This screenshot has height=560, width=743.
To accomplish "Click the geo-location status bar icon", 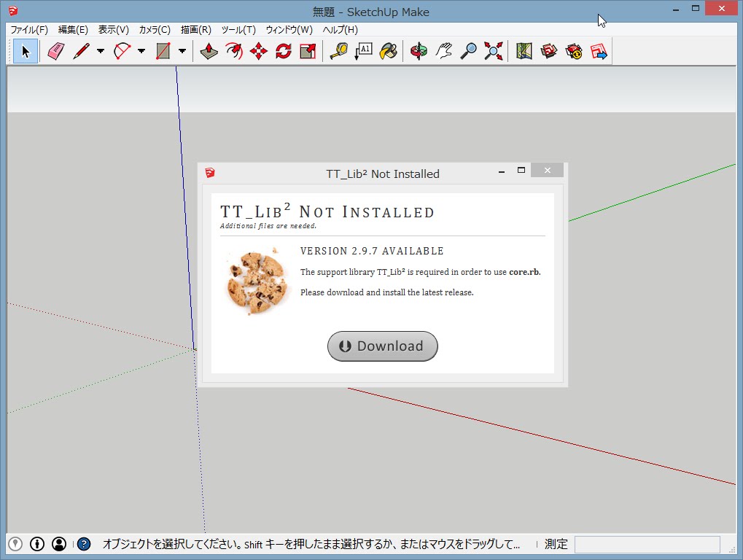I will (15, 544).
